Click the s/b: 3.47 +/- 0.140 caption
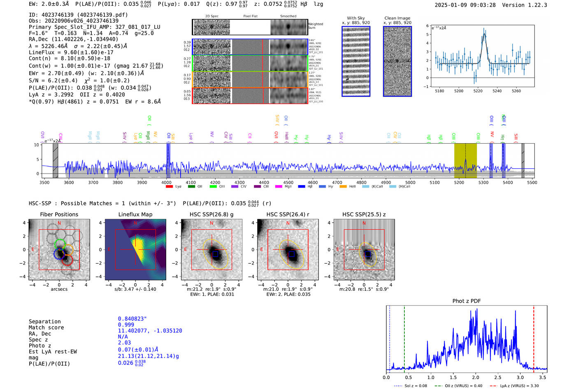 coord(135,289)
